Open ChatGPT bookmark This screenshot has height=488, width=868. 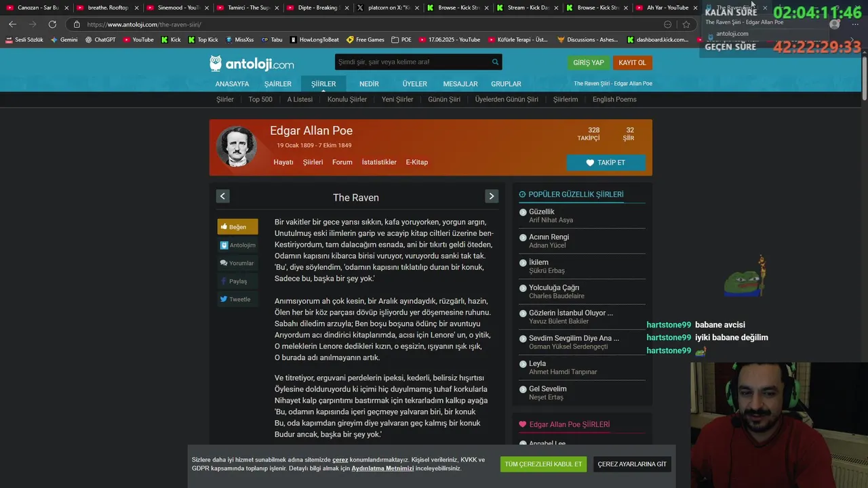pyautogui.click(x=100, y=40)
